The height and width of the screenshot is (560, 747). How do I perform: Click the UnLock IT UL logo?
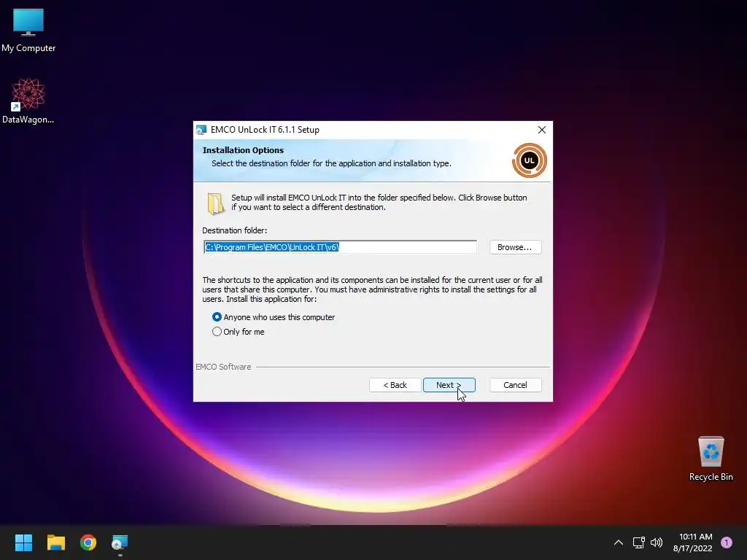pos(530,160)
